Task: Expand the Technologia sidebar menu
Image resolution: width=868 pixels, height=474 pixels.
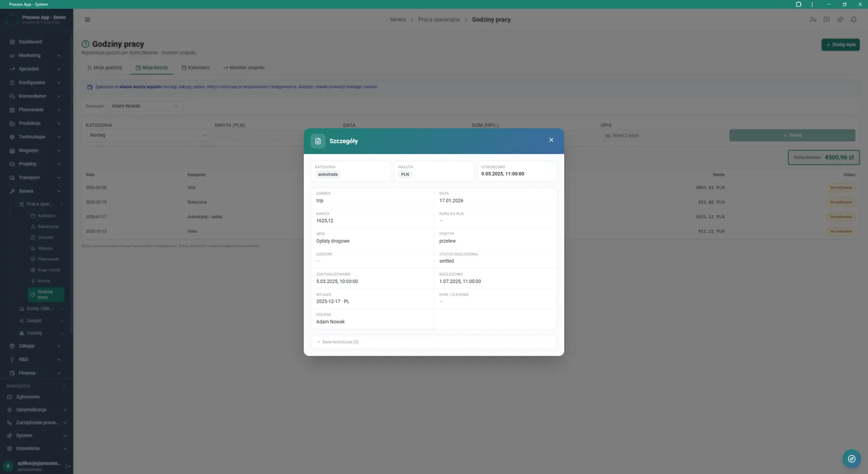Action: pos(35,137)
